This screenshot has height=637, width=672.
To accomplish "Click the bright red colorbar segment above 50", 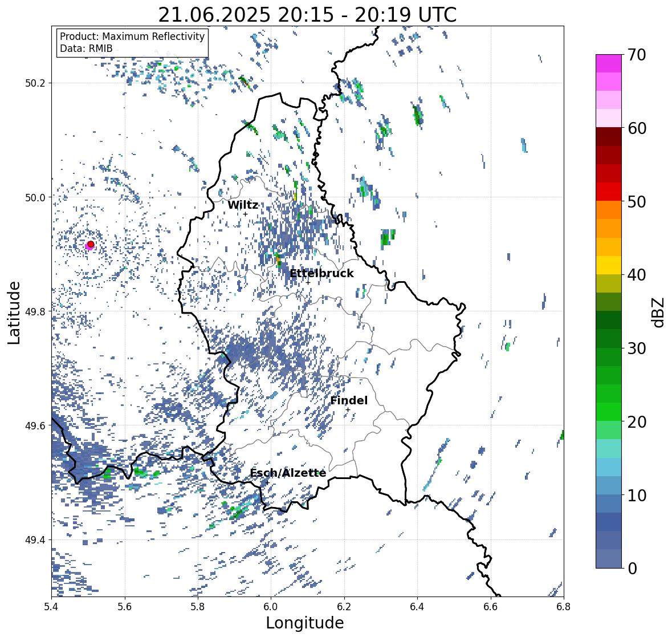I will (x=609, y=192).
